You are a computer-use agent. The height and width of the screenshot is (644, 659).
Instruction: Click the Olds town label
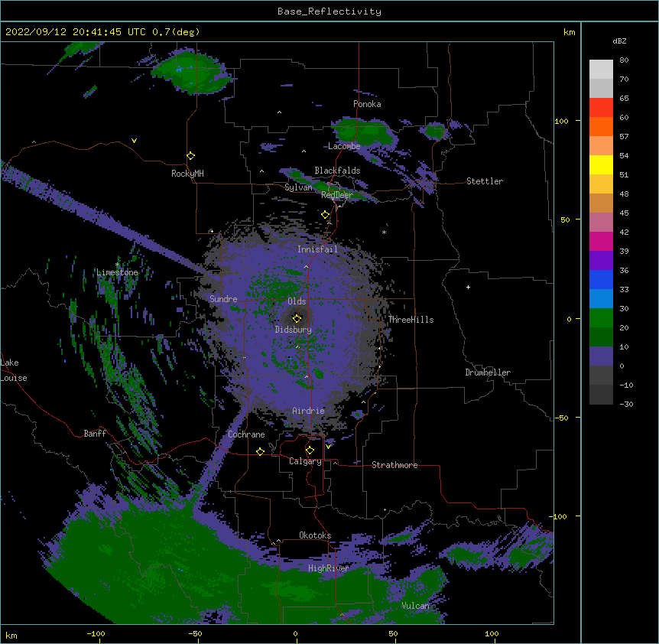pyautogui.click(x=297, y=301)
